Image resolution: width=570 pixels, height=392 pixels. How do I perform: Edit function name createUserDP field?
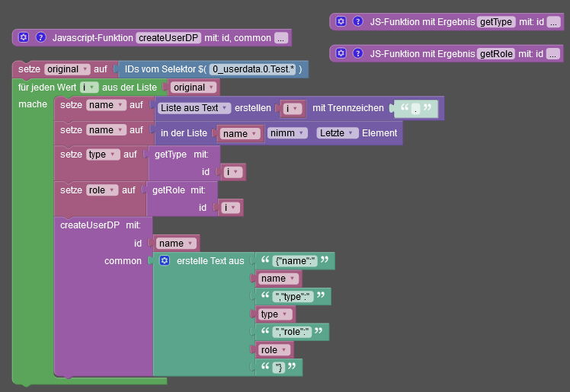click(x=168, y=38)
